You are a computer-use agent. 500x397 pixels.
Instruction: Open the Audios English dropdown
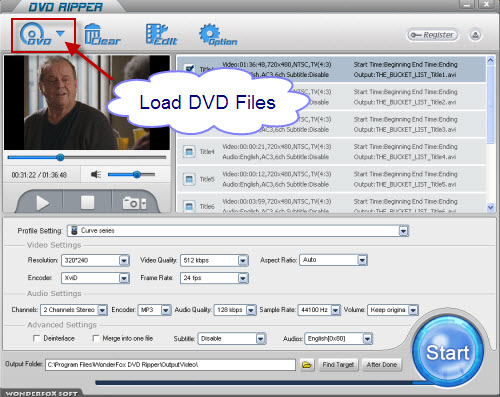click(x=367, y=339)
